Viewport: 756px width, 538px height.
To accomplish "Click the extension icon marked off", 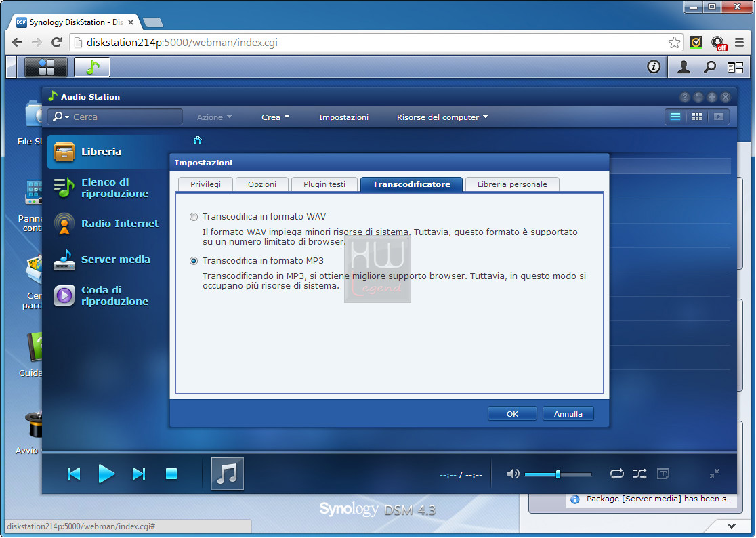I will [x=718, y=43].
